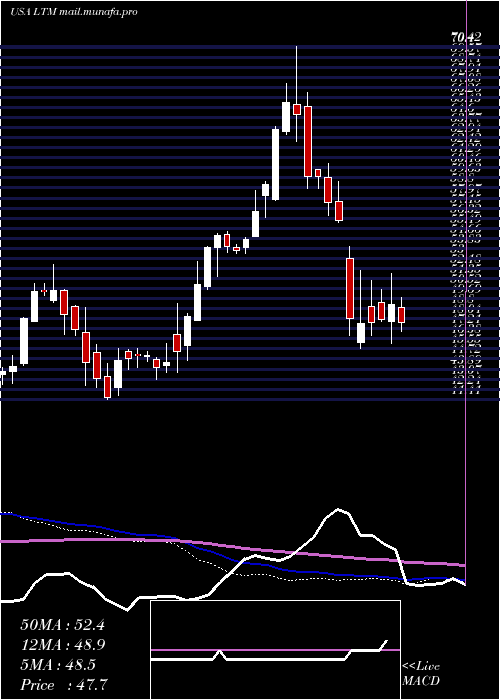Click the 12MA : 48.9 value
Image resolution: width=500 pixels, height=700 pixels.
pyautogui.click(x=62, y=645)
